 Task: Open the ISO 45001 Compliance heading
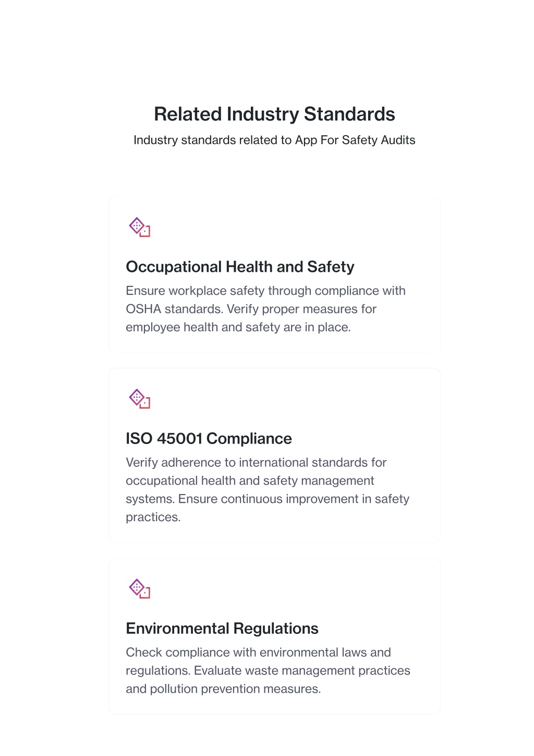click(x=209, y=438)
